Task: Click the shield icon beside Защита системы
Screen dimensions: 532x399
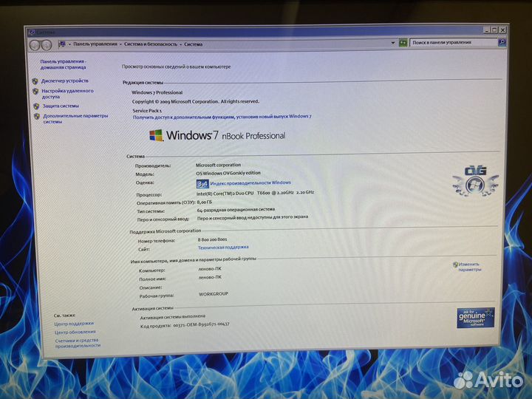Action: [x=35, y=106]
